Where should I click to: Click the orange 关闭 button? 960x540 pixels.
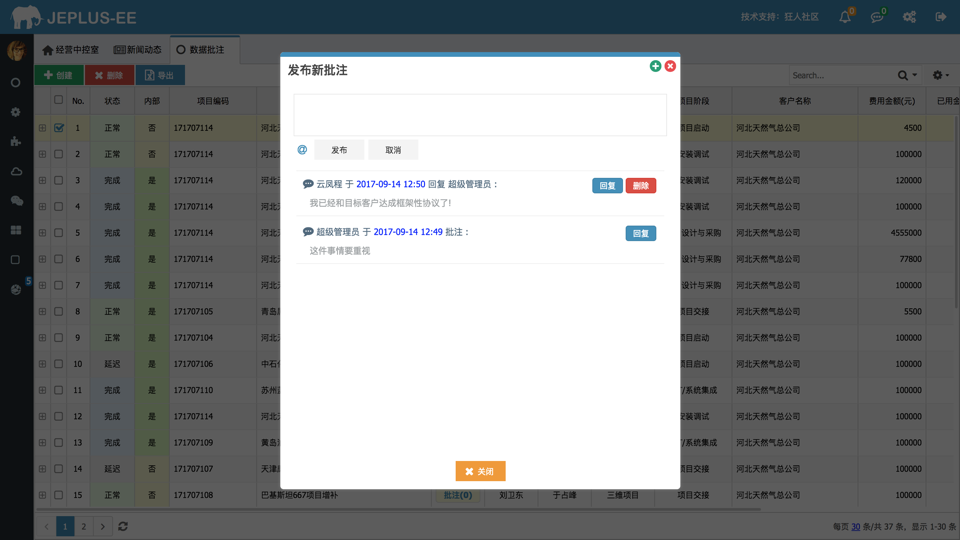click(480, 471)
